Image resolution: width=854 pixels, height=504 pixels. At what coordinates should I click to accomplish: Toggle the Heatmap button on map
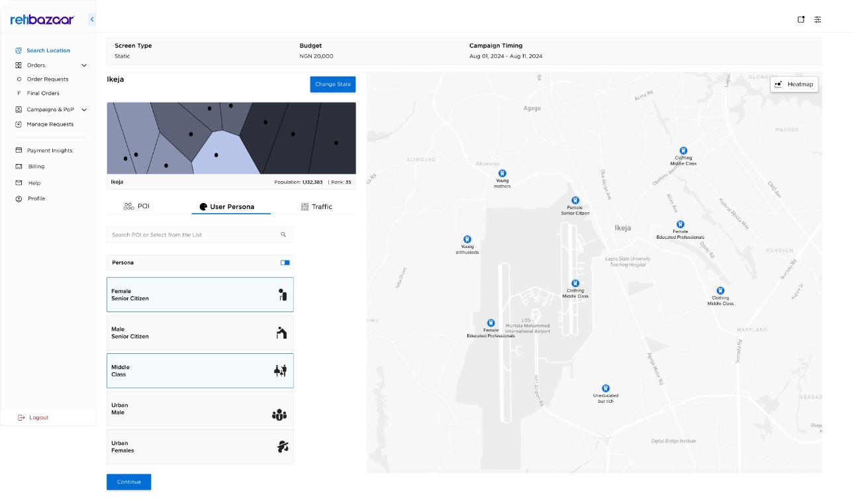click(794, 84)
